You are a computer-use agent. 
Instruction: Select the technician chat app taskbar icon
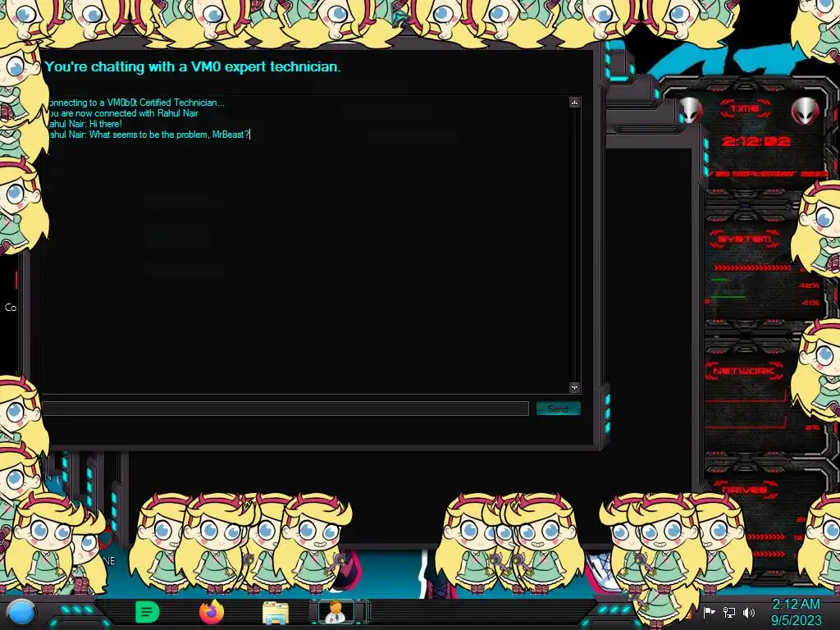336,612
